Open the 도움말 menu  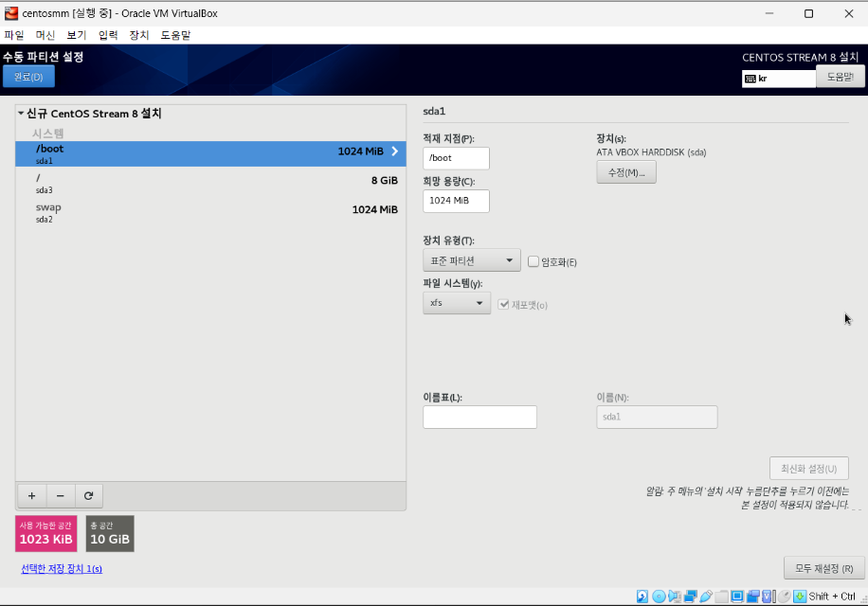(175, 35)
